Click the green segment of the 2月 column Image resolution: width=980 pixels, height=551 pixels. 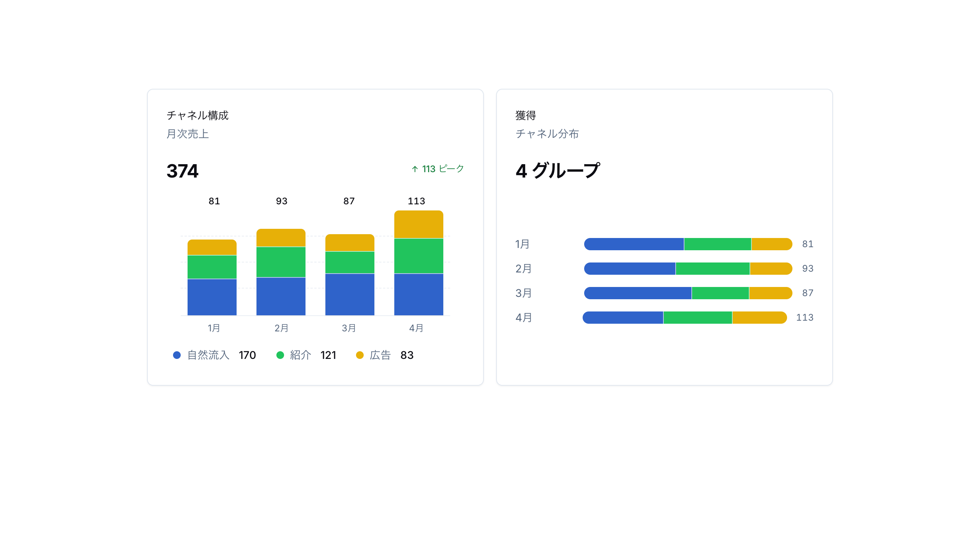[x=281, y=262]
